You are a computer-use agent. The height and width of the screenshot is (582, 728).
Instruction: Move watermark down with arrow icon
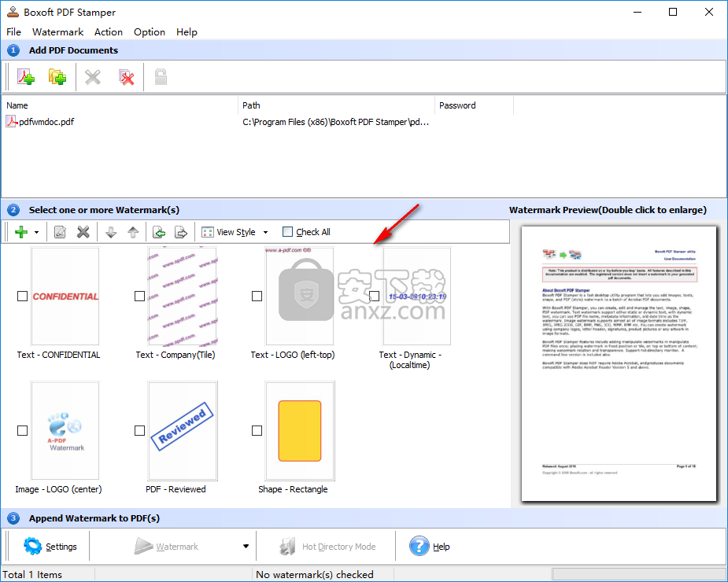(x=111, y=232)
